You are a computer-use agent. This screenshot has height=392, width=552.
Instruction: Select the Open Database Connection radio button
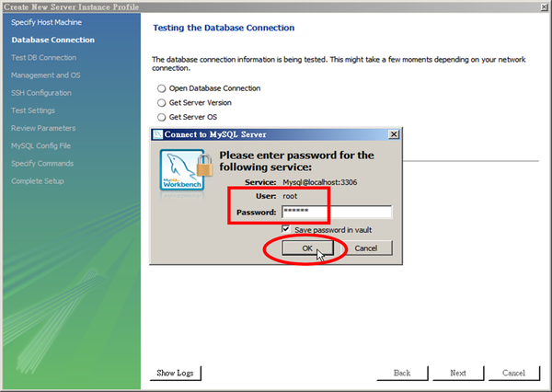[x=162, y=88]
